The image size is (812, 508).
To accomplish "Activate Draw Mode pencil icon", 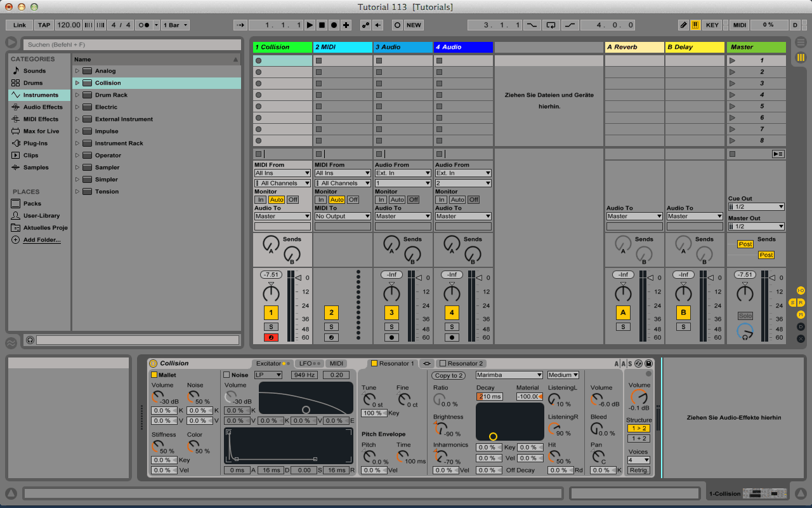I will pyautogui.click(x=683, y=25).
